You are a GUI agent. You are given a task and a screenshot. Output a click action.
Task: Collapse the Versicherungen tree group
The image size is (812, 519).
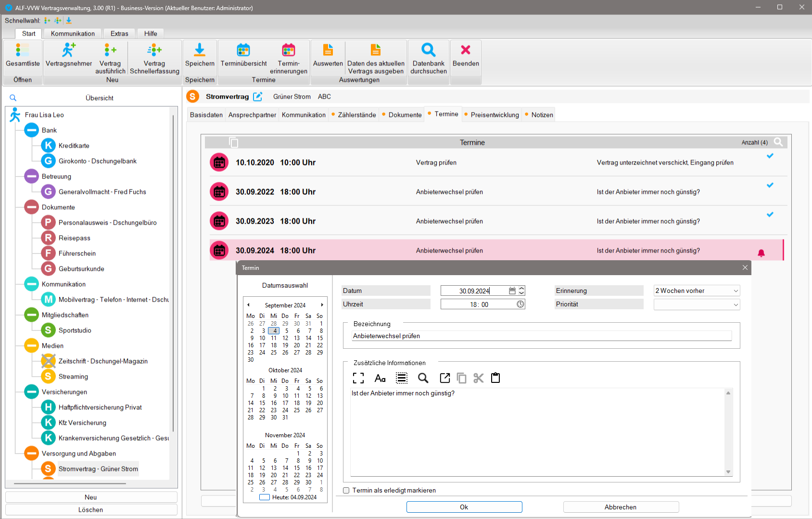tap(32, 392)
